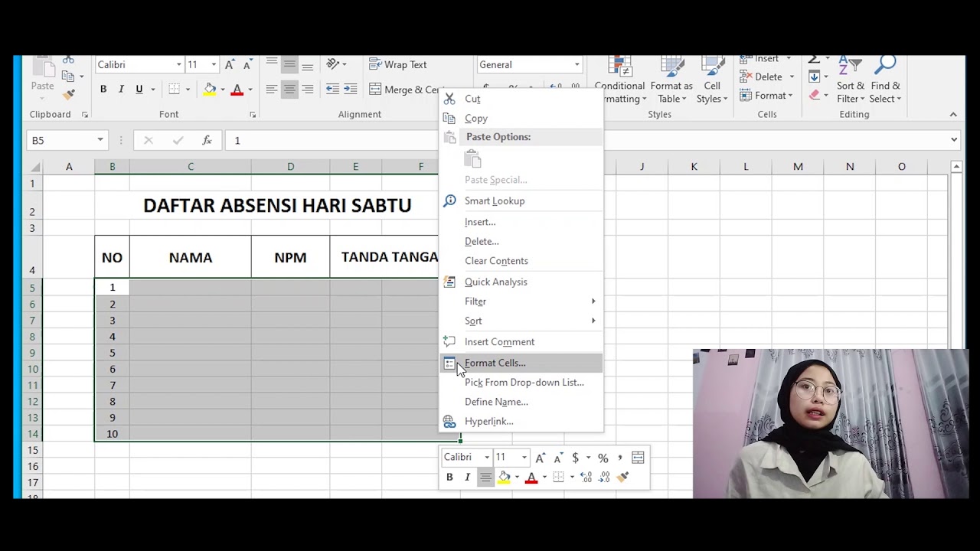The image size is (980, 551).
Task: Open the Filter submenu
Action: 521,302
